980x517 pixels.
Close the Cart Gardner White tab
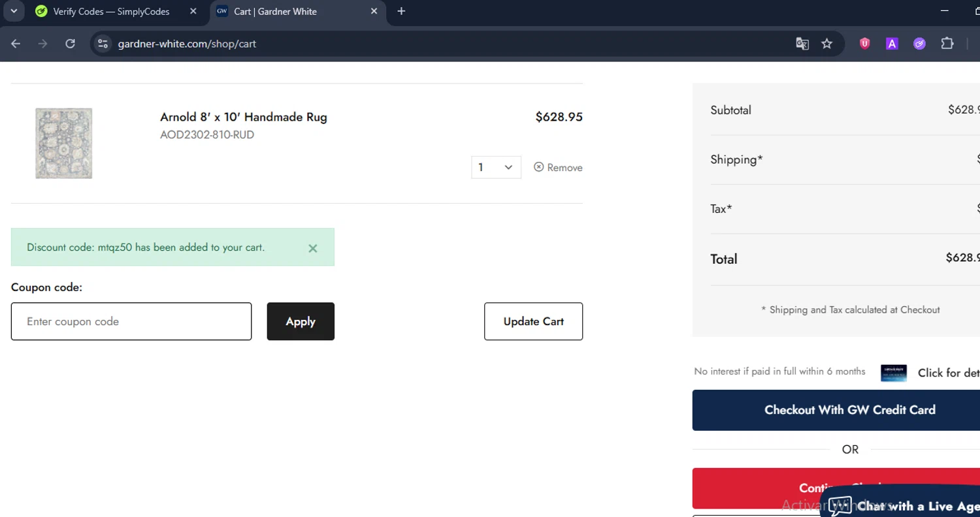point(374,11)
